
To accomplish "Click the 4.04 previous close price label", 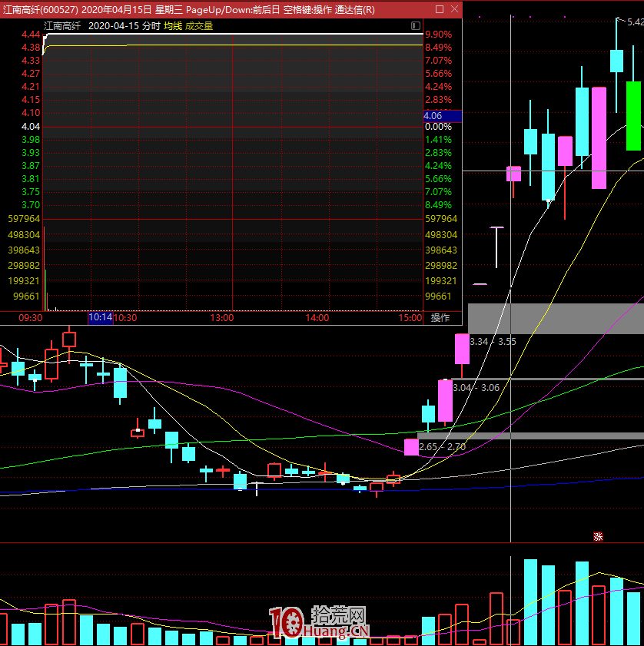I will (31, 127).
